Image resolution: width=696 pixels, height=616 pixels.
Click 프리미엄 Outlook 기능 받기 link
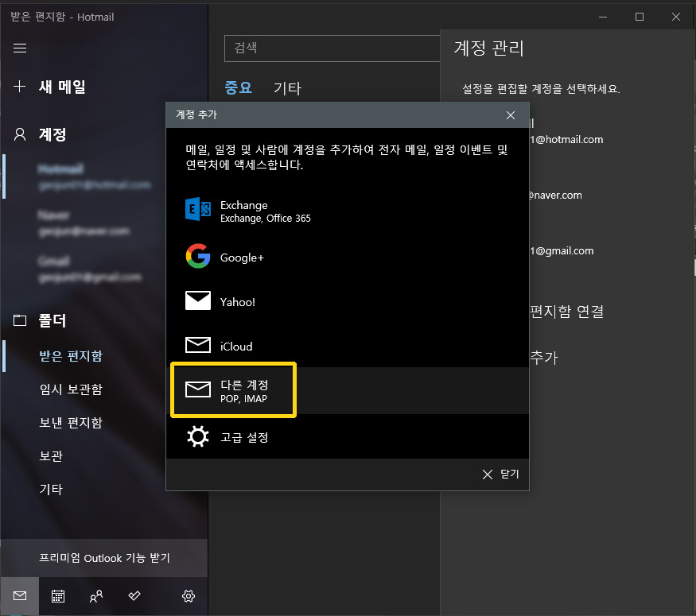tap(104, 558)
